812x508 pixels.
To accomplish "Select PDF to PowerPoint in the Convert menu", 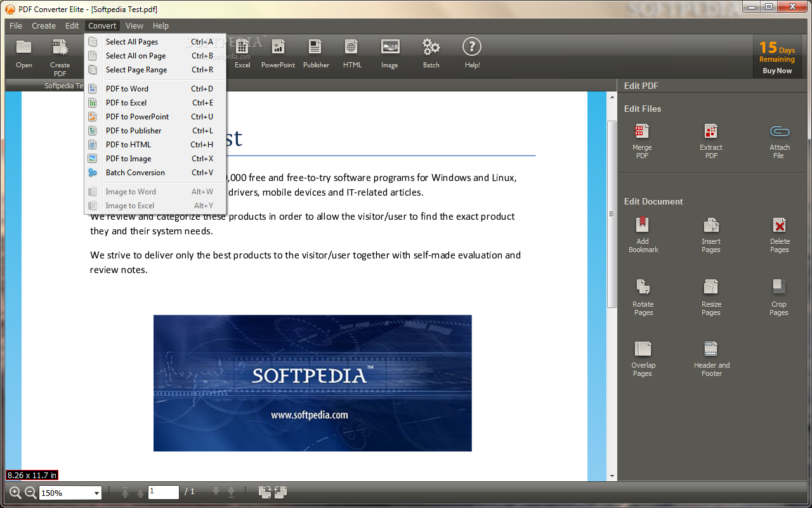I will pos(155,117).
